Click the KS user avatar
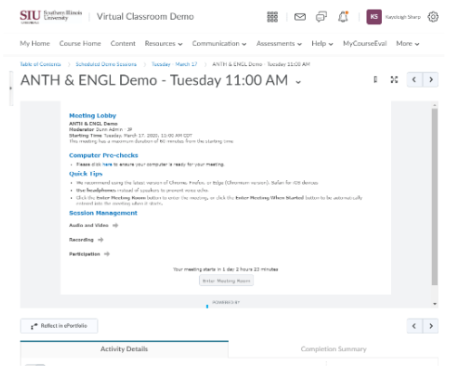This screenshot has height=377, width=464. pyautogui.click(x=374, y=17)
